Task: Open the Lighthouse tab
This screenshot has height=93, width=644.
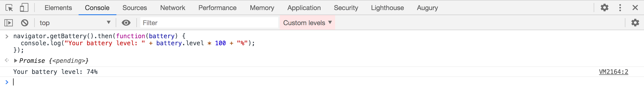Action: (387, 8)
